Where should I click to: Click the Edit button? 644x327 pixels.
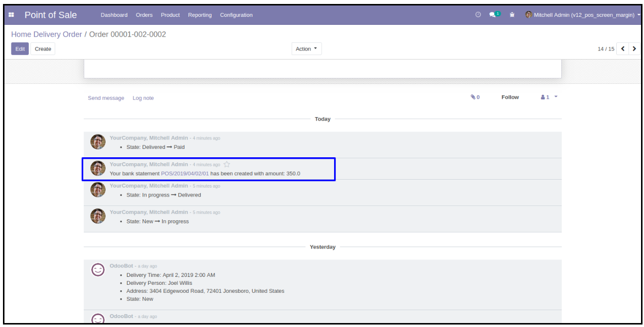click(x=20, y=49)
